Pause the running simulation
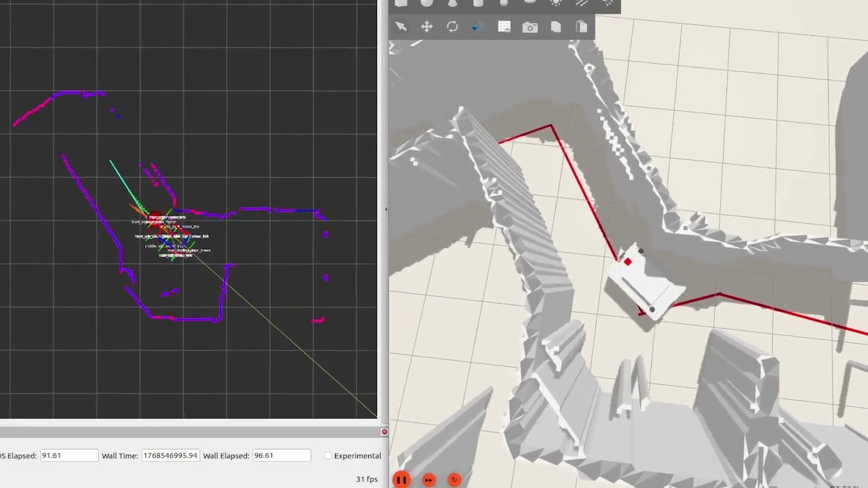This screenshot has height=488, width=868. 401,480
